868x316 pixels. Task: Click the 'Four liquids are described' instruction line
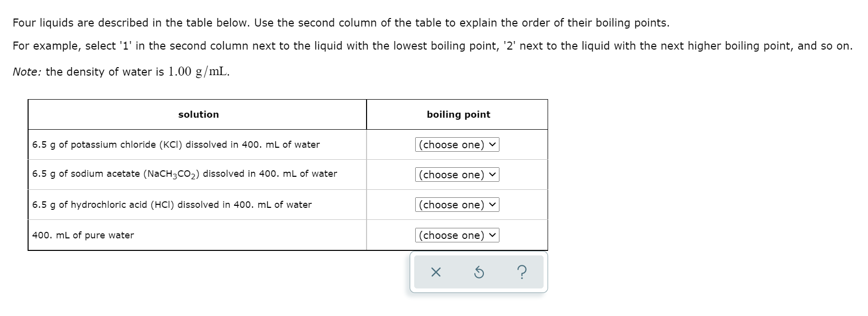[341, 23]
